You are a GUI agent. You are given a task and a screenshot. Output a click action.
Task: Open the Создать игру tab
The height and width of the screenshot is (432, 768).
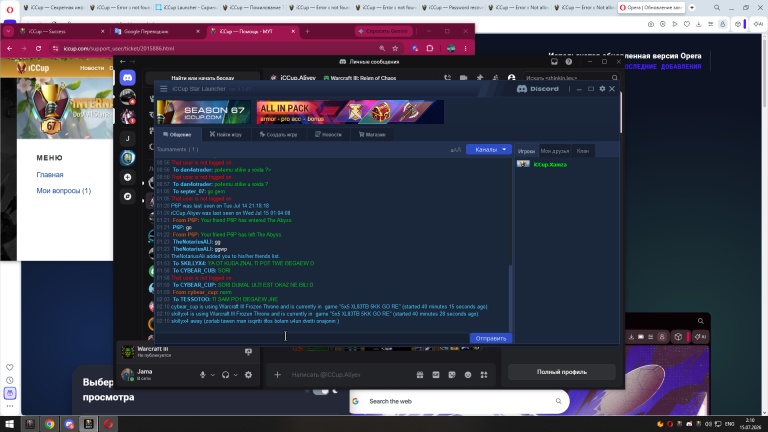(x=278, y=134)
